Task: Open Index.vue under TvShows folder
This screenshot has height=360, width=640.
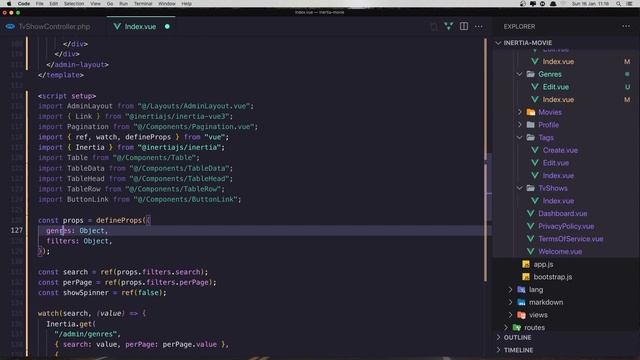Action: pos(558,201)
